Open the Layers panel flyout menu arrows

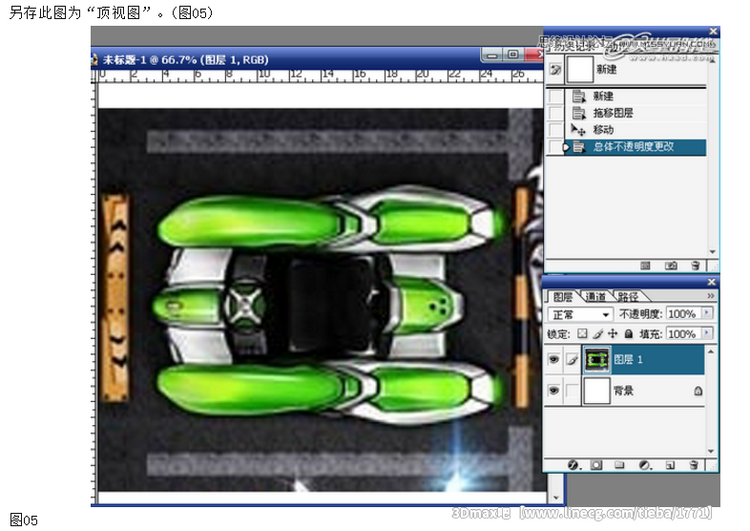tap(710, 296)
